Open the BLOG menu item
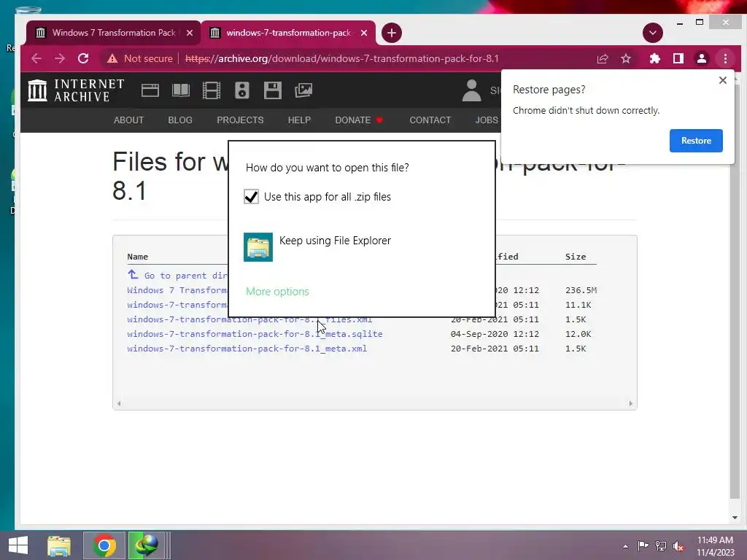747x560 pixels. click(180, 120)
